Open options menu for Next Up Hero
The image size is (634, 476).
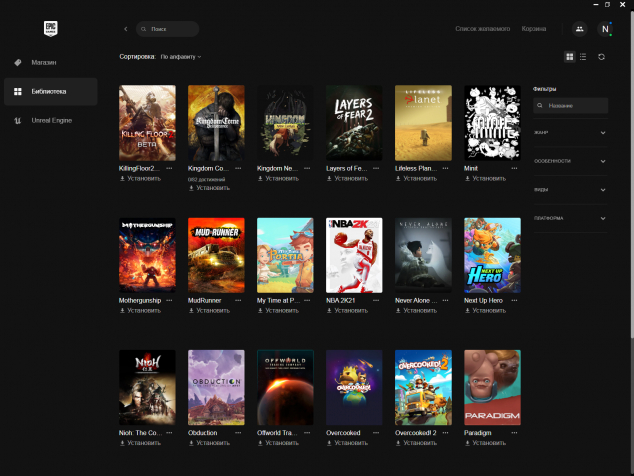tap(514, 300)
